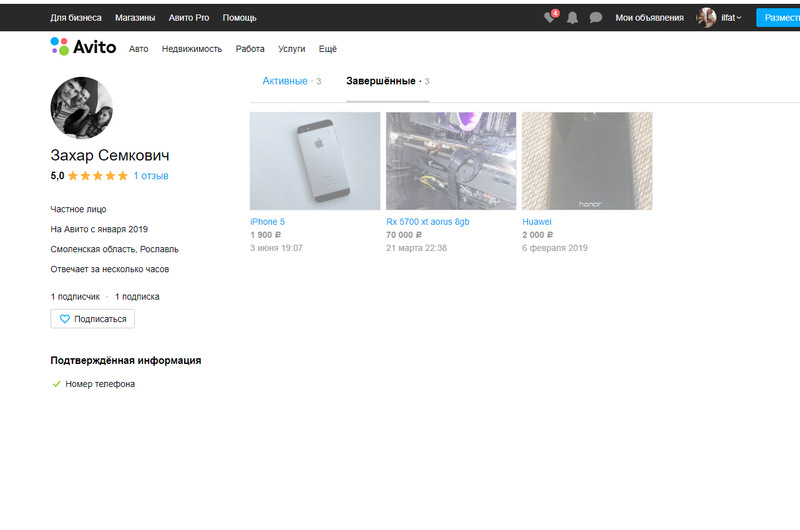Viewport: 800px width, 530px height.
Task: Select the Завершённые tab
Action: tap(381, 81)
